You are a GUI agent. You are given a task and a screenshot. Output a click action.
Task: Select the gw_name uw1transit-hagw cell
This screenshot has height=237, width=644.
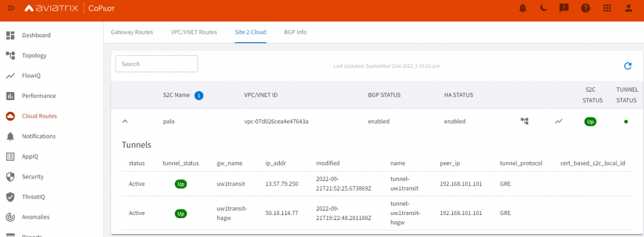[231, 214]
